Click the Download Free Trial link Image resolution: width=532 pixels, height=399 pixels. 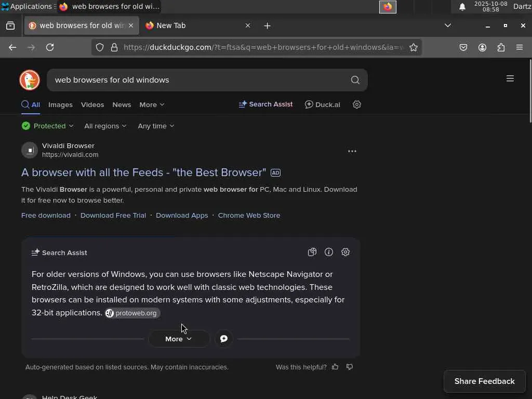[113, 216]
